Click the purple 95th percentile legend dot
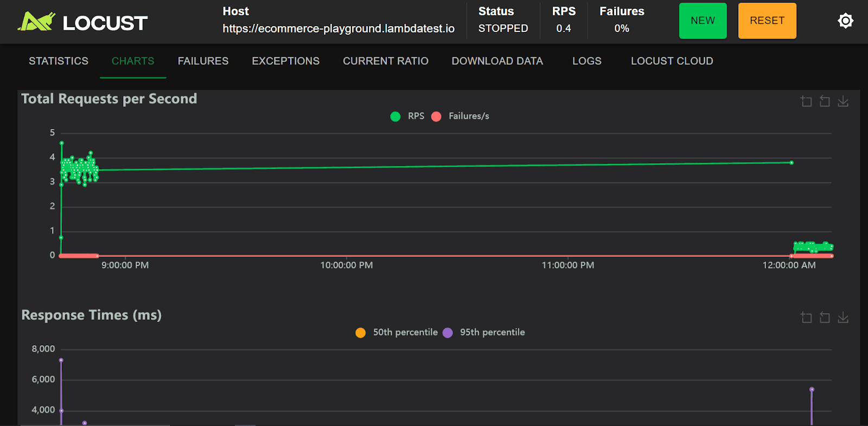868x426 pixels. pyautogui.click(x=448, y=333)
